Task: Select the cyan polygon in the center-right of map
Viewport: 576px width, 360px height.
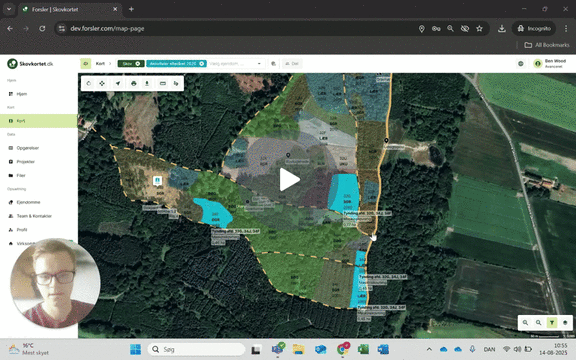Action: [x=344, y=192]
